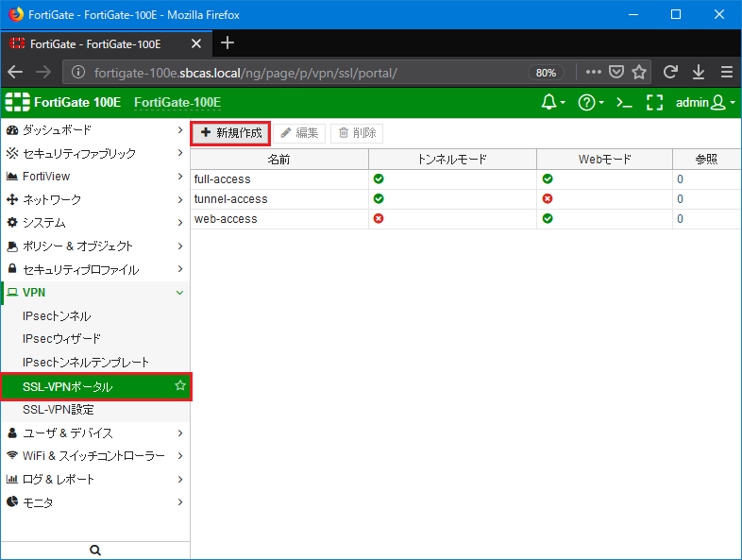Sort by the 名前 column header
The width and height of the screenshot is (742, 560).
coord(279,159)
